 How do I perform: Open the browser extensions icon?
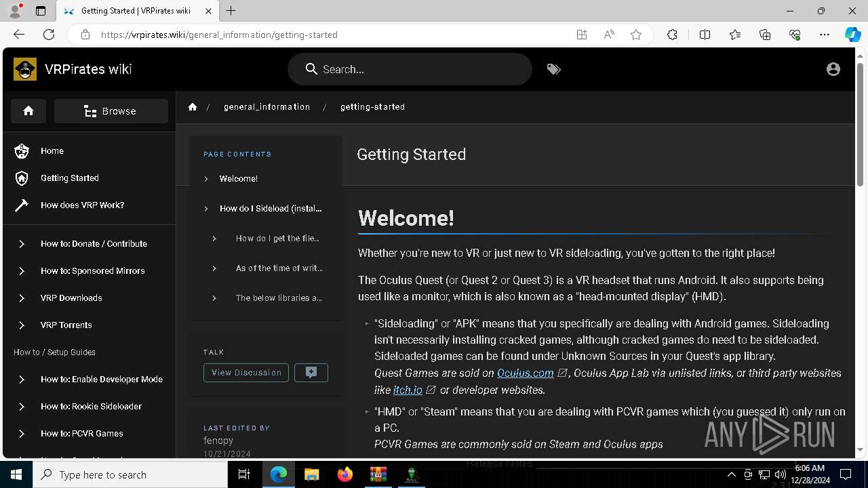[x=672, y=35]
